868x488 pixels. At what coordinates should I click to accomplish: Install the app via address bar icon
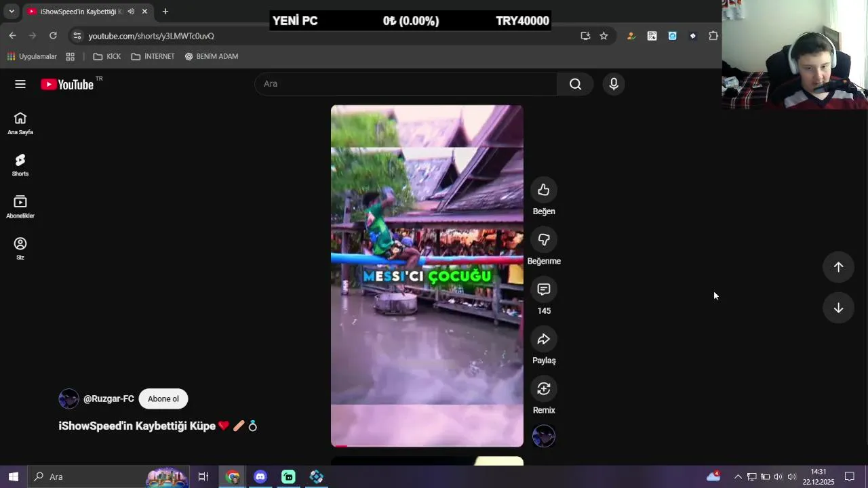pos(585,36)
